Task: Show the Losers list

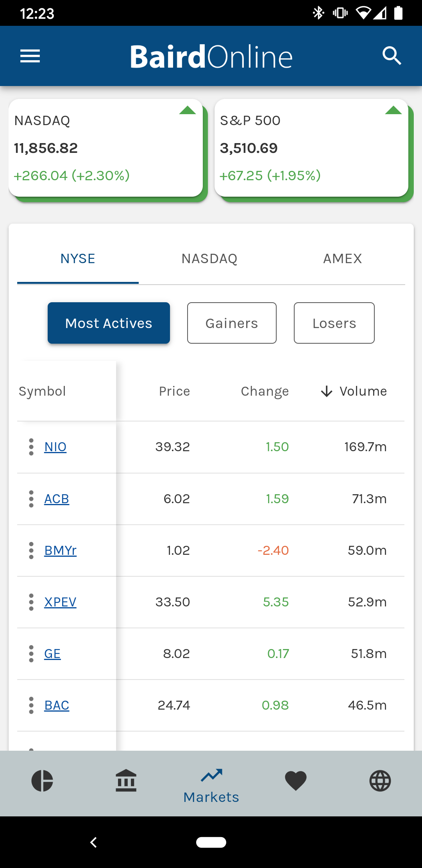Action: tap(334, 323)
